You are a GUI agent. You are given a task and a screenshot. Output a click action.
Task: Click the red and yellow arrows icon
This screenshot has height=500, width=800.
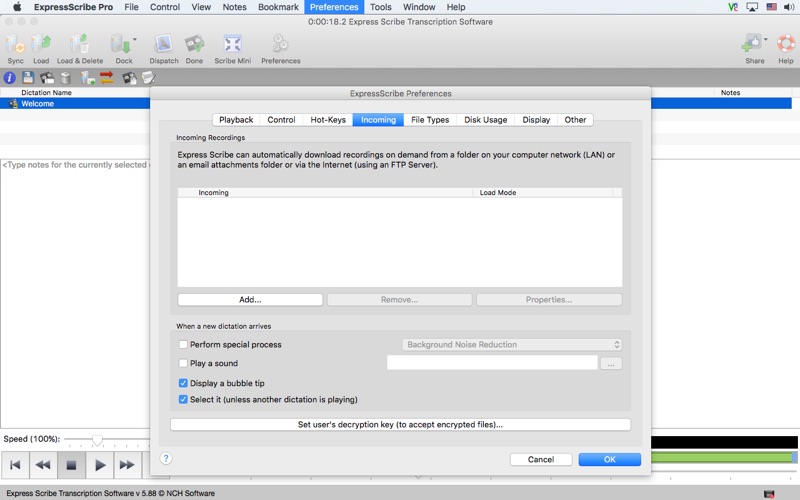click(107, 78)
